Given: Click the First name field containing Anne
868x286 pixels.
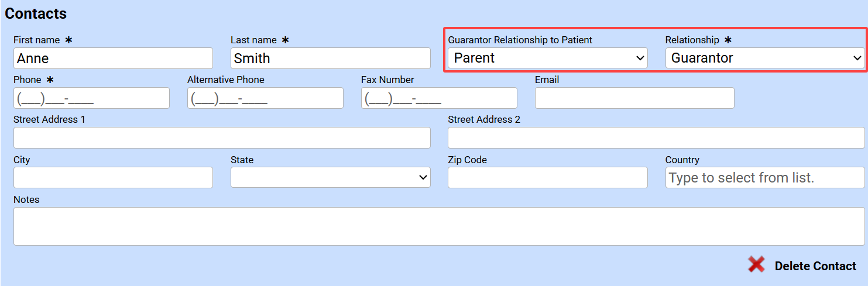Looking at the screenshot, I should (x=113, y=58).
